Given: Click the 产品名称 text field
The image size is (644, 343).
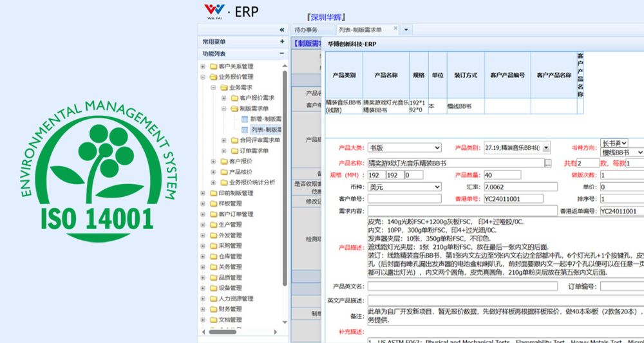Looking at the screenshot, I should click(456, 163).
